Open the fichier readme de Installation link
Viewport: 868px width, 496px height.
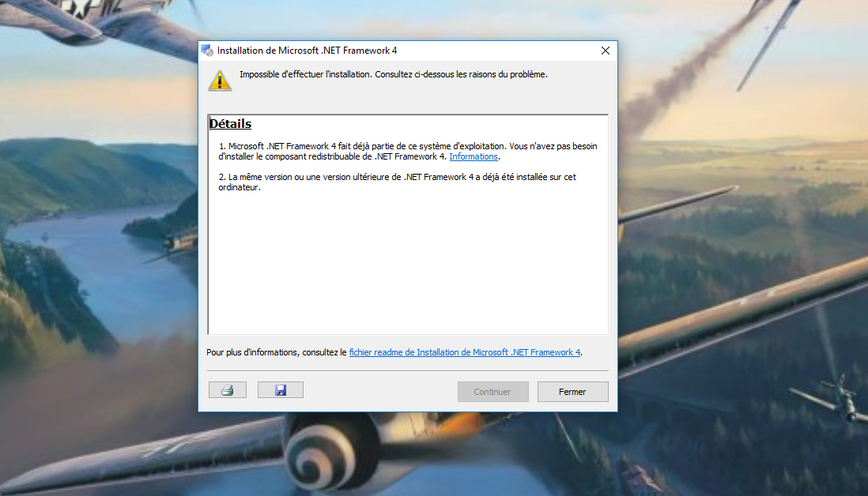[x=465, y=352]
